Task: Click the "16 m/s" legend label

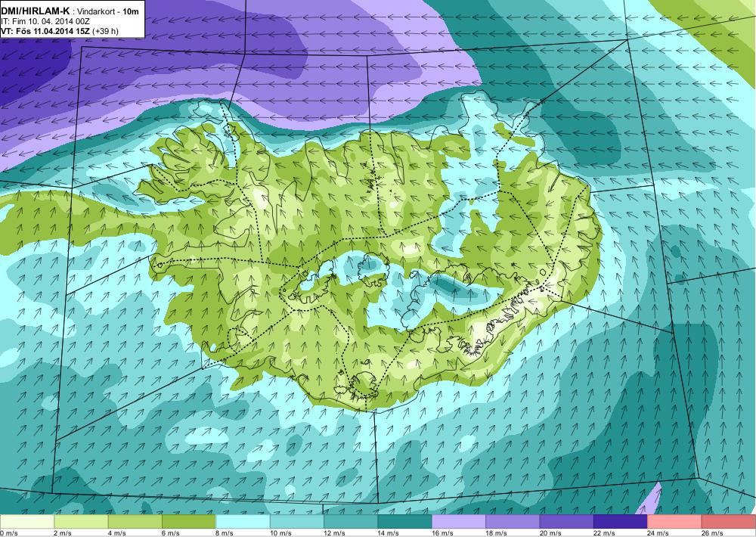Action: (442, 533)
